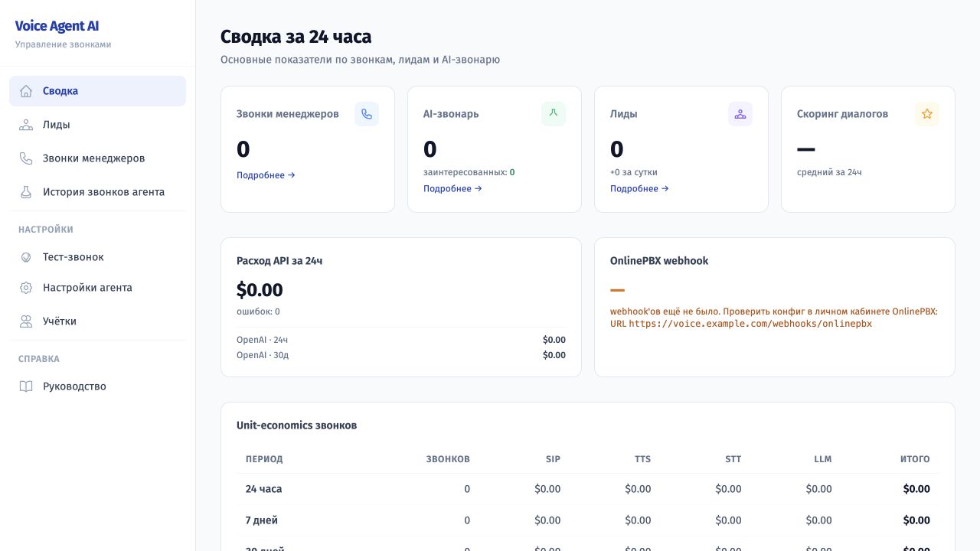Click the flask icon beside История звонков агента
Image resolution: width=980 pixels, height=551 pixels.
26,192
